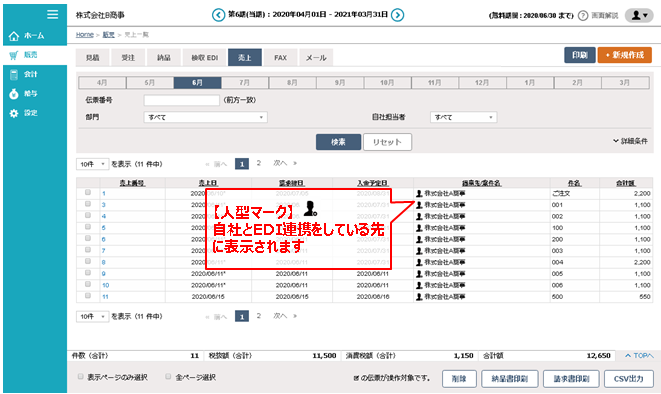Click the 検索 search button

[338, 142]
